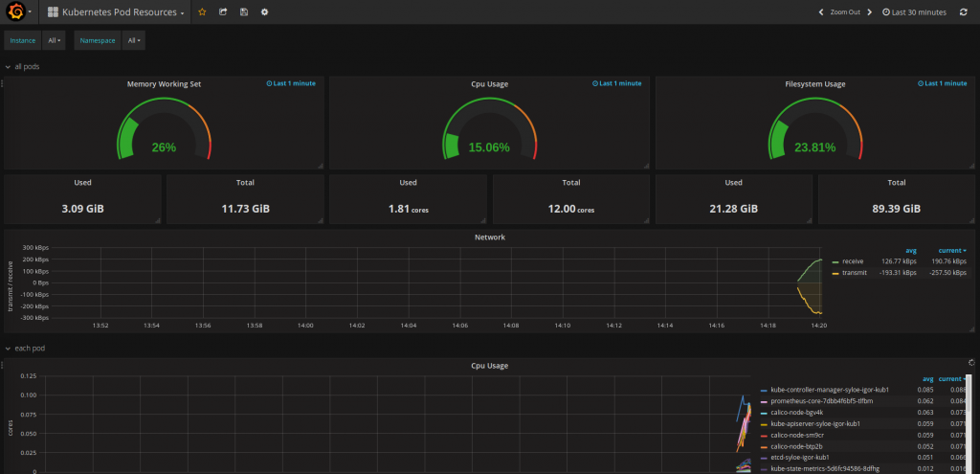
Task: Shift time range back with left arrow
Action: (x=821, y=11)
